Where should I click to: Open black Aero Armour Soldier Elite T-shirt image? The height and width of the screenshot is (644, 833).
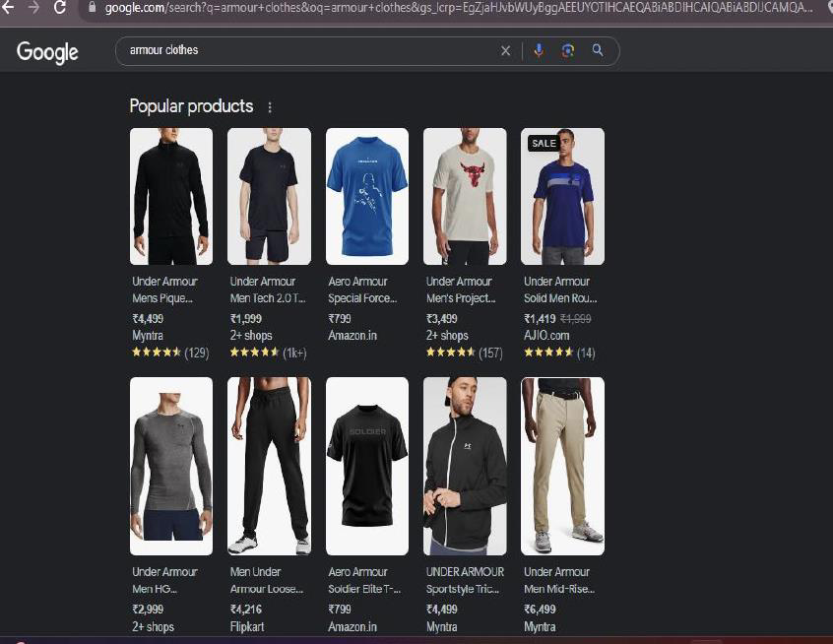point(367,466)
